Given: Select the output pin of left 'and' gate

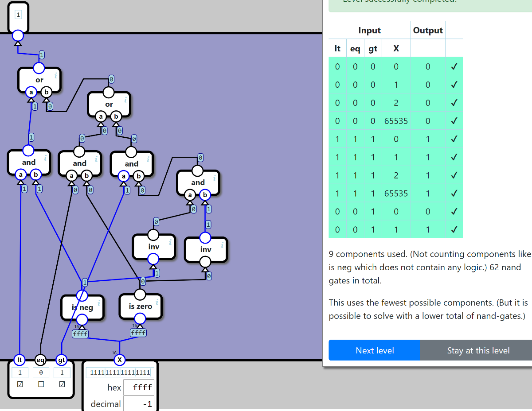Looking at the screenshot, I should coord(28,151).
